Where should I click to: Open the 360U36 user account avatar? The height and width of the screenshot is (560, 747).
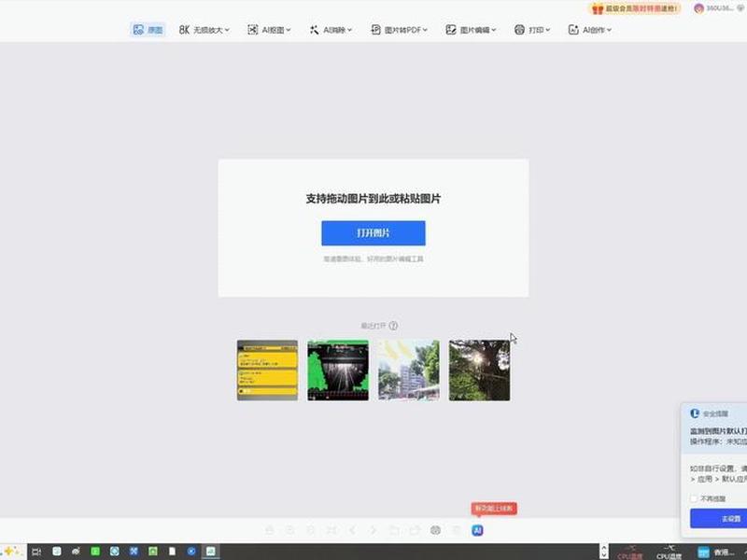click(x=698, y=8)
